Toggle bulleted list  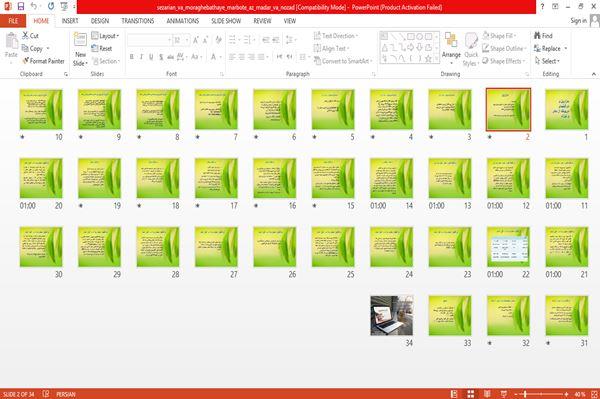click(233, 40)
